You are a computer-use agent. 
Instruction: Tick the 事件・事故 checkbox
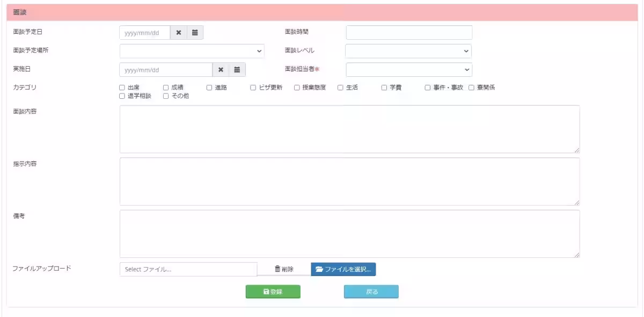pyautogui.click(x=428, y=88)
